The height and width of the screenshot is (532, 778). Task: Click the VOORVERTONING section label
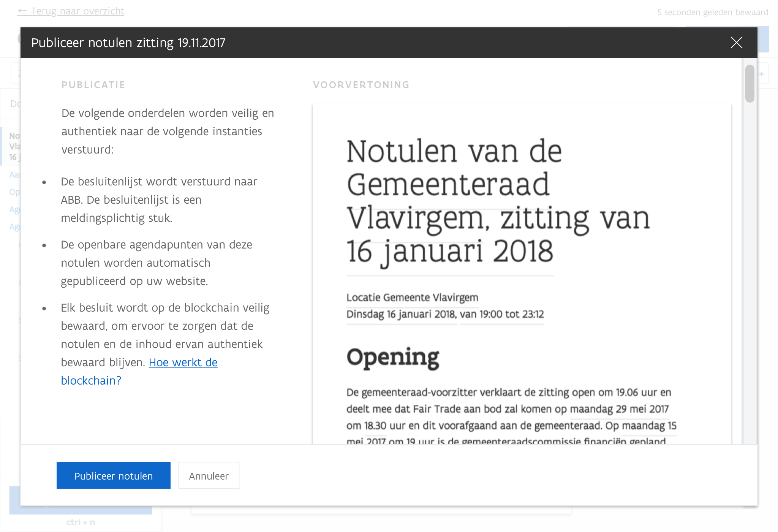pos(361,85)
